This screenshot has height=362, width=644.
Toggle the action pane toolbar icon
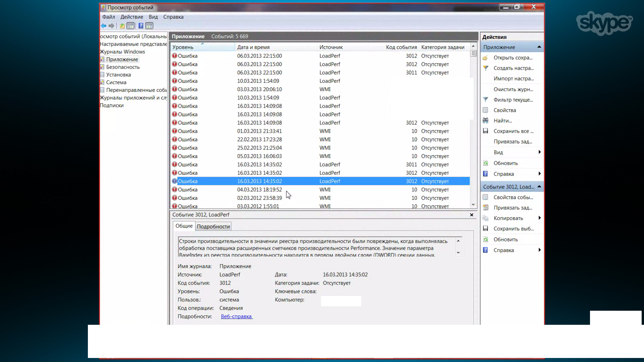[x=150, y=26]
